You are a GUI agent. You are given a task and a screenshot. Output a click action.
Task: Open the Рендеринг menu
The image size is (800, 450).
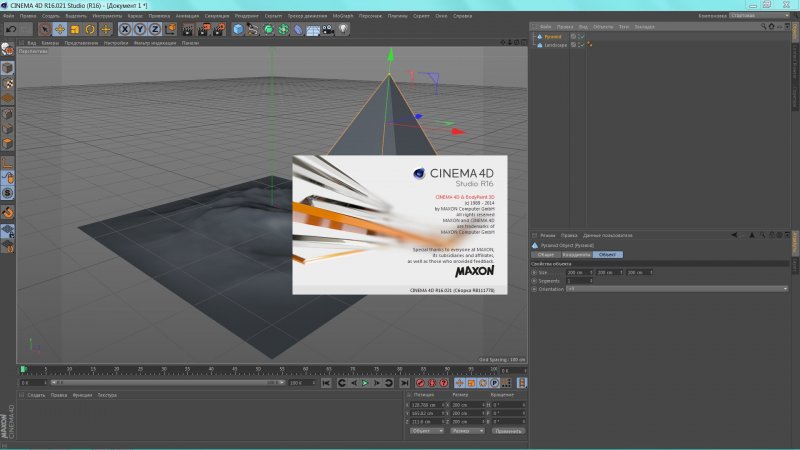coord(246,16)
